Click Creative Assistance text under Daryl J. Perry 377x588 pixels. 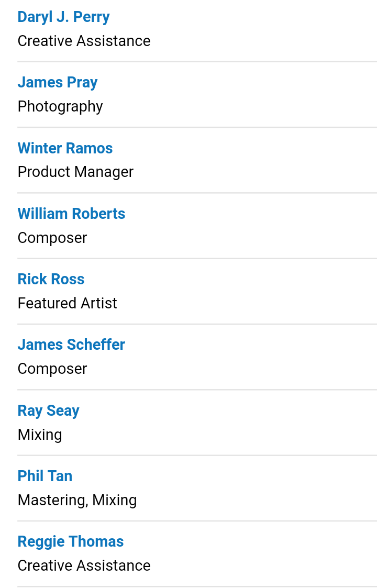pyautogui.click(x=84, y=41)
